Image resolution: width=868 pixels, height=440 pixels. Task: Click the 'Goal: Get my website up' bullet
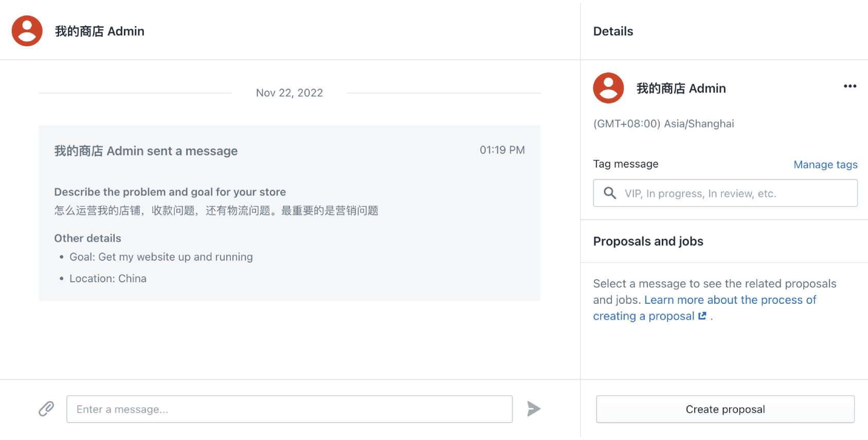tap(161, 257)
